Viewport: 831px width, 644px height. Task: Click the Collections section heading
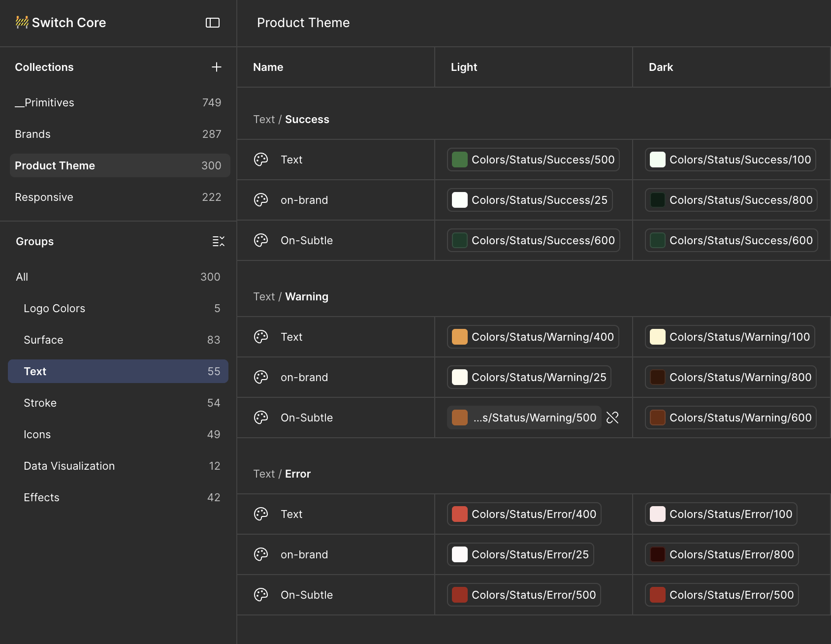click(x=44, y=67)
